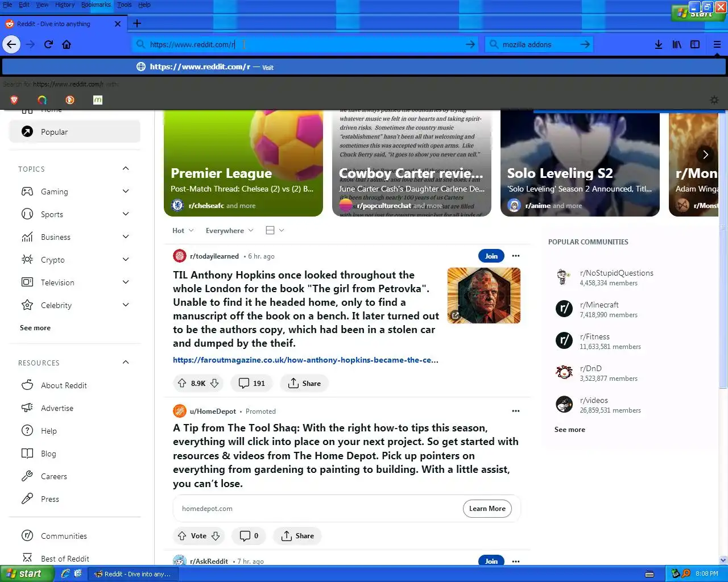Expand the Crypto topic
Image resolution: width=728 pixels, height=582 pixels.
[126, 260]
